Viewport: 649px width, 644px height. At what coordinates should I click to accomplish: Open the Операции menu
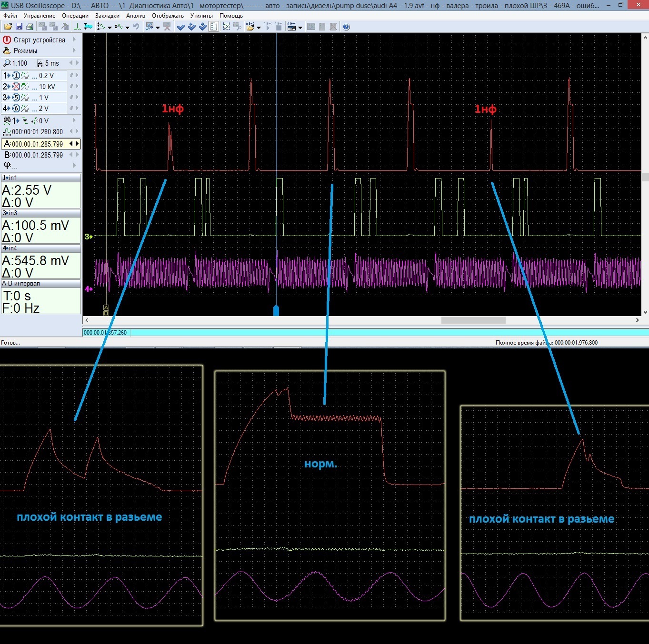coord(75,16)
